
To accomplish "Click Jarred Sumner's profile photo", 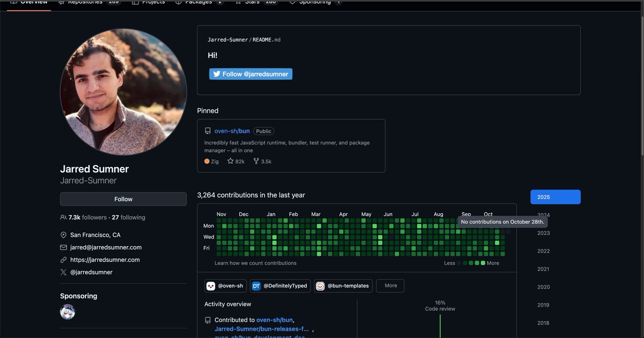I will point(123,92).
